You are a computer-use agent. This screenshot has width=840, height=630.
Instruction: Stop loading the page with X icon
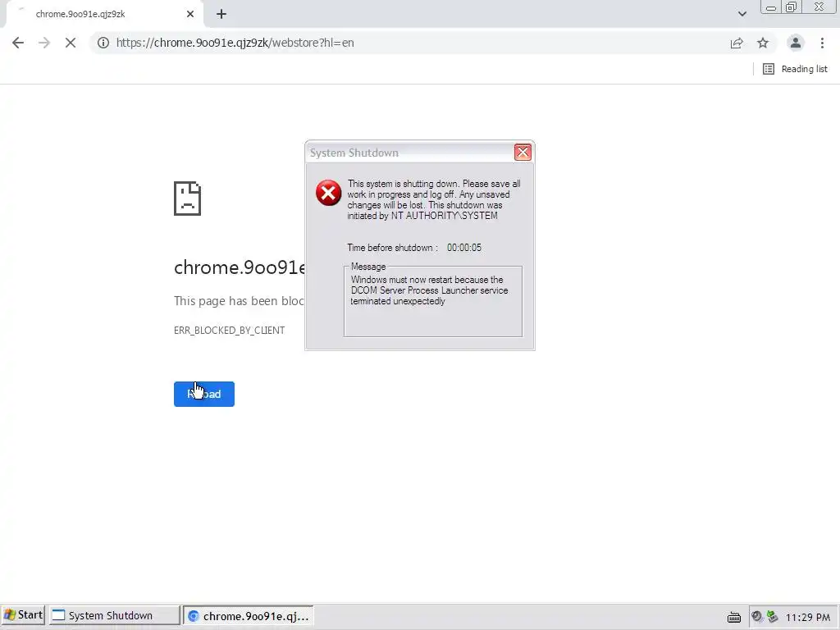[x=71, y=43]
